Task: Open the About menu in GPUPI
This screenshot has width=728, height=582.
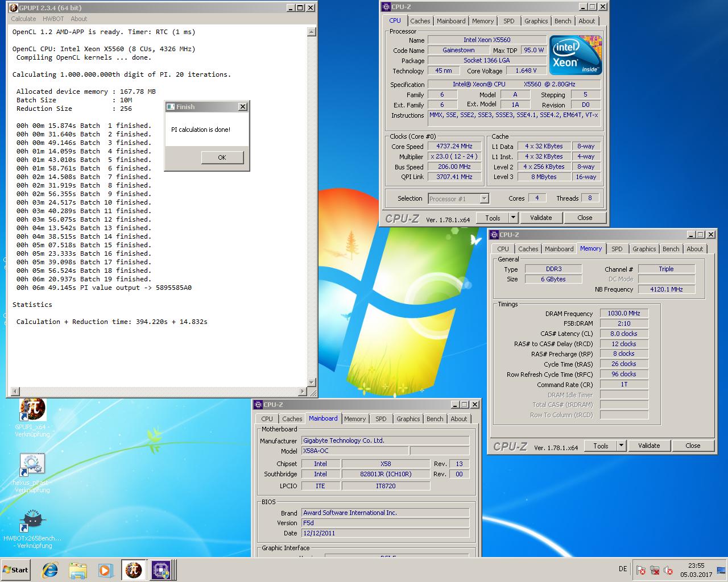Action: [x=79, y=19]
